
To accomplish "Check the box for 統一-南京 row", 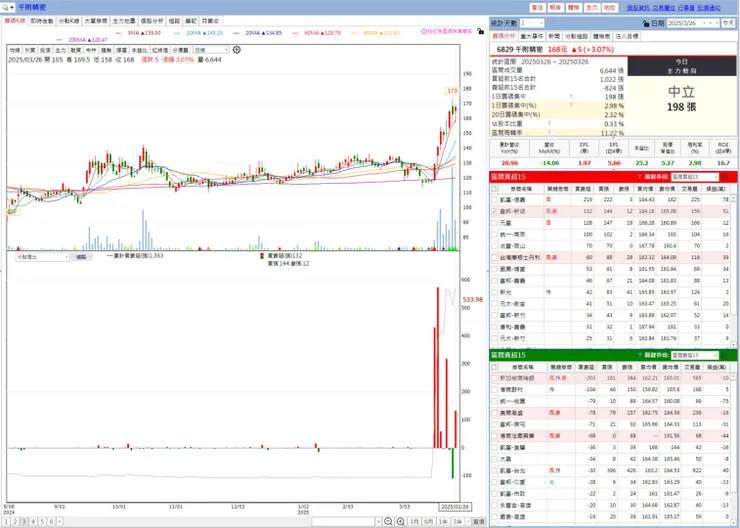I will tap(494, 235).
